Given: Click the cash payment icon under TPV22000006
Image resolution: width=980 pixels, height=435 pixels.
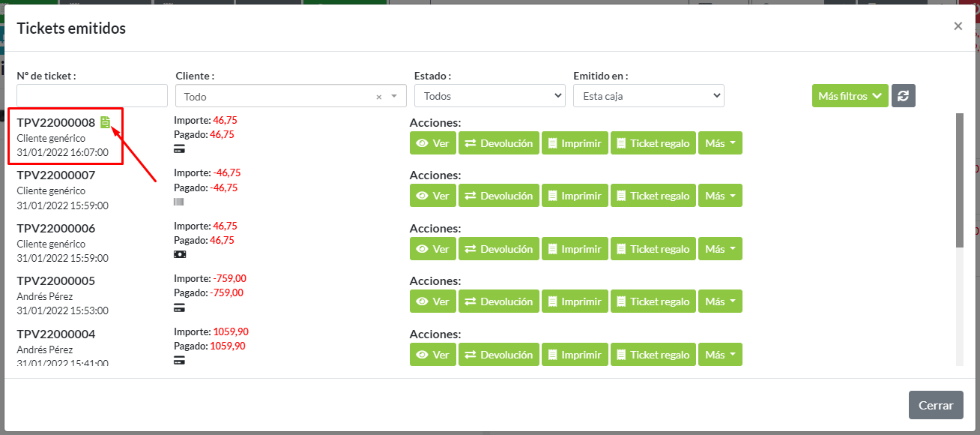Looking at the screenshot, I should [x=179, y=255].
